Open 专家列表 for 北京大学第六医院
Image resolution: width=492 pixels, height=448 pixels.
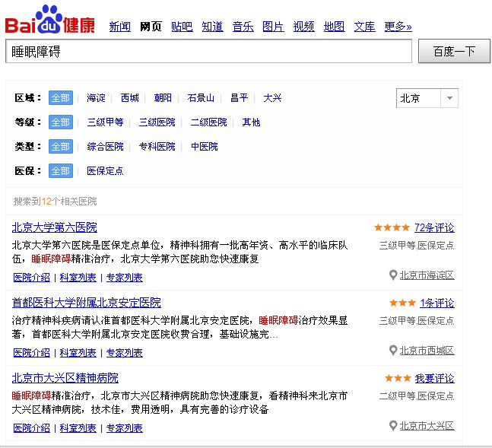(x=124, y=278)
